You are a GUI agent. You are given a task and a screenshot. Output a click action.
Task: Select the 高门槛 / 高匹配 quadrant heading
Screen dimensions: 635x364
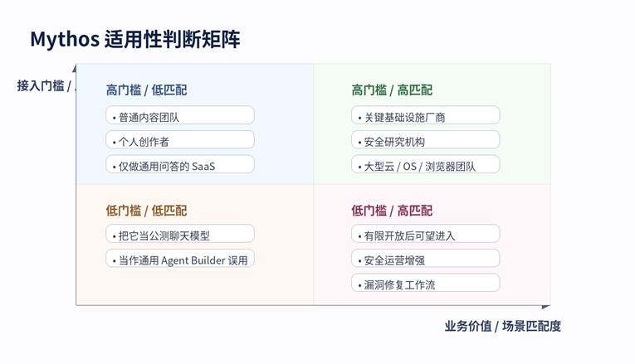(x=392, y=90)
